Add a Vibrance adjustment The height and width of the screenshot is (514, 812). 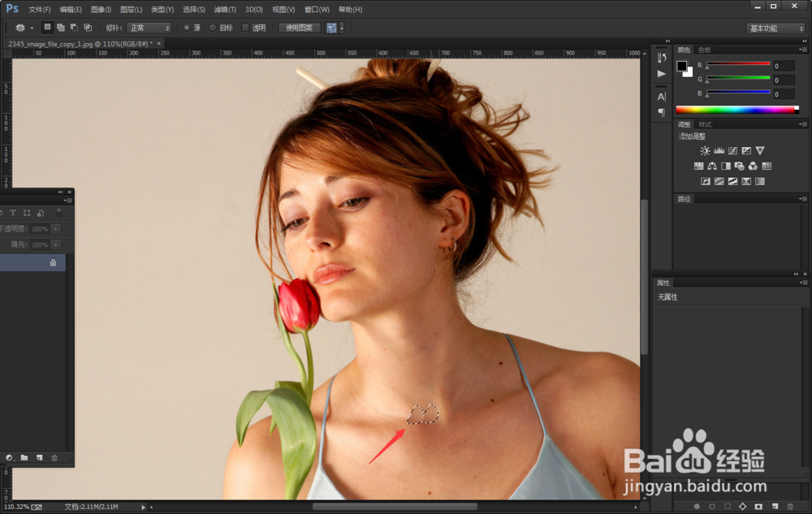coord(760,151)
